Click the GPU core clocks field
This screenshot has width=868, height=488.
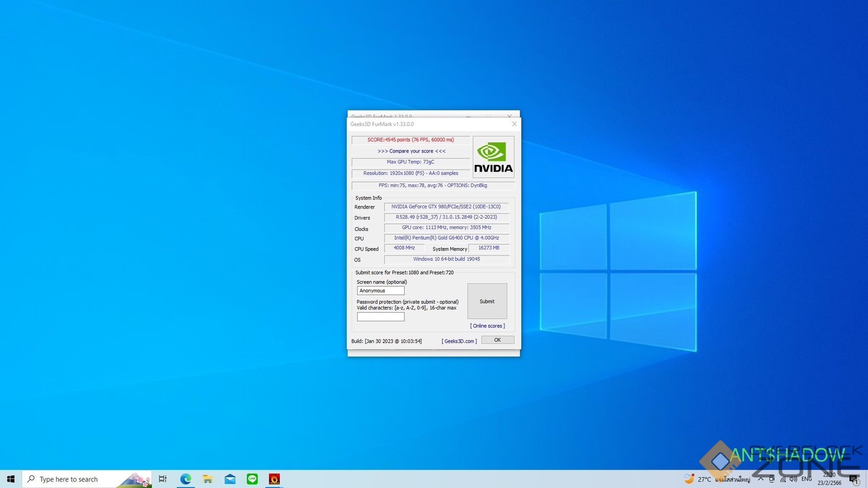click(446, 228)
